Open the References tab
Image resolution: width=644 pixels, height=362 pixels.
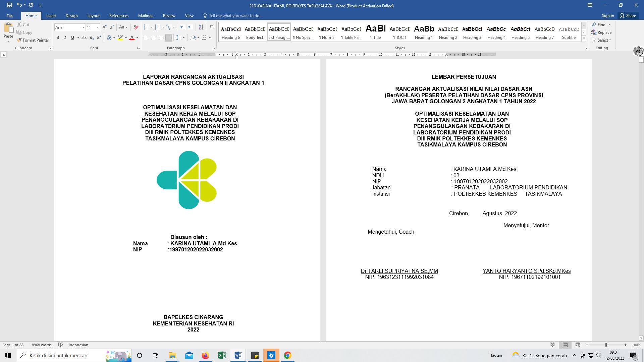[x=119, y=16]
